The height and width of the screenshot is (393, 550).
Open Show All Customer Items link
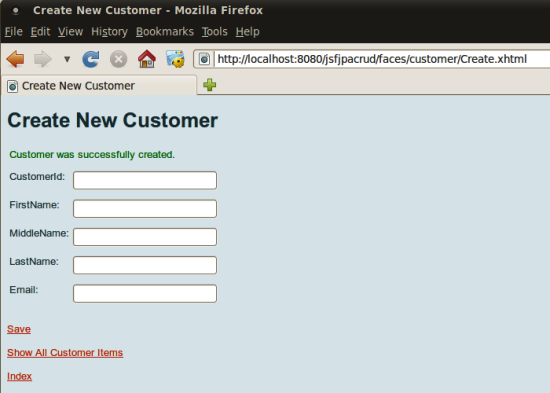(x=65, y=353)
